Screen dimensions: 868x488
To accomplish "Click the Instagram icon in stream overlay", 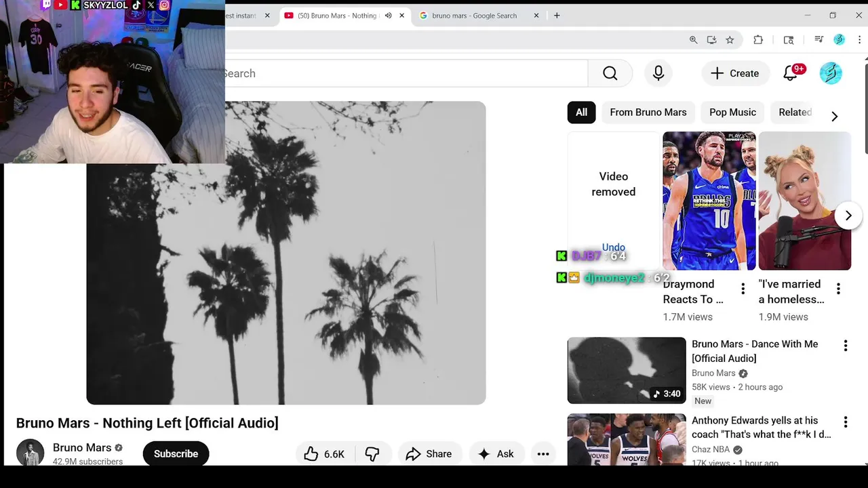I will click(164, 5).
